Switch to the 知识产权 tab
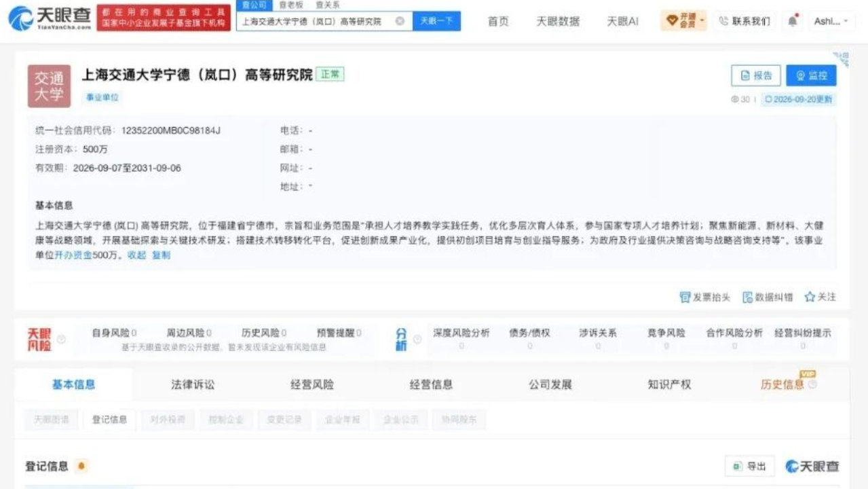The width and height of the screenshot is (868, 489). (669, 384)
